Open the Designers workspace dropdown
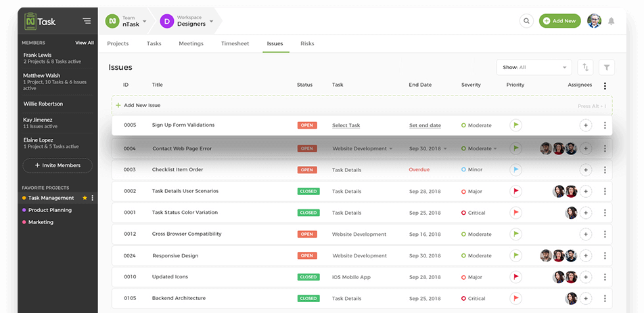The width and height of the screenshot is (644, 313). point(187,21)
